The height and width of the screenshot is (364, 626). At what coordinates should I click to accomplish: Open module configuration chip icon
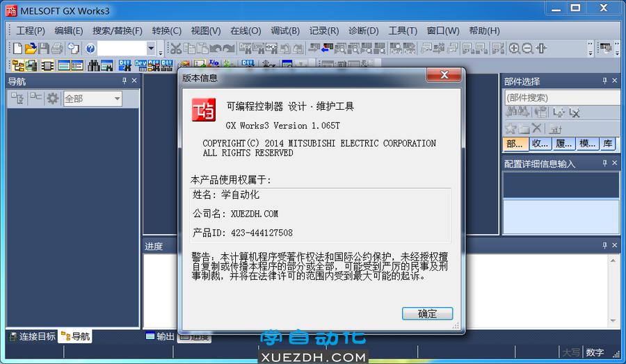(x=47, y=65)
